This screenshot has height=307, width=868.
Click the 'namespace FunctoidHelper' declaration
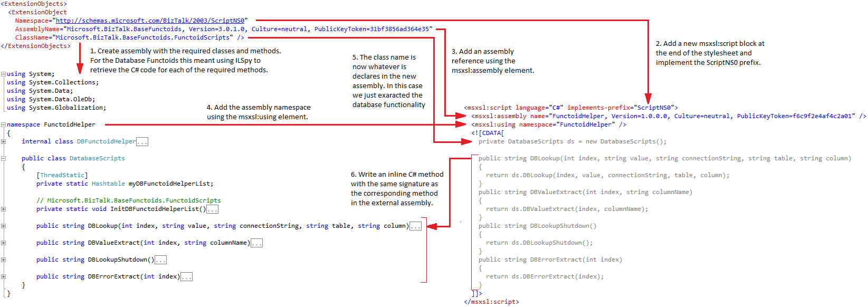coord(51,124)
